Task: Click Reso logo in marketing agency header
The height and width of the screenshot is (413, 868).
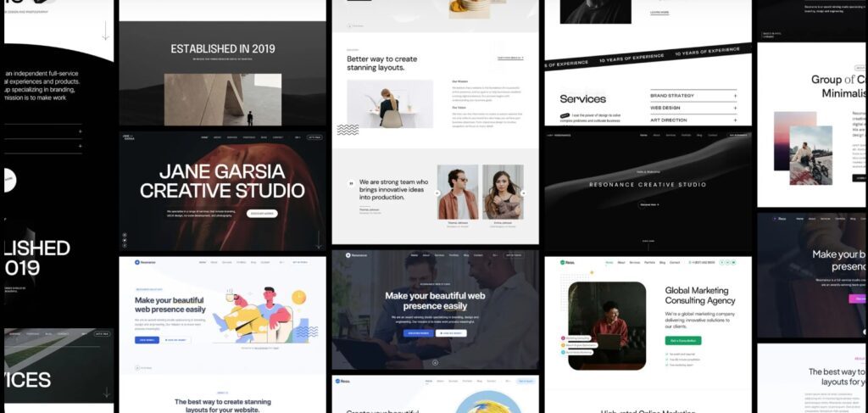Action: 567,262
